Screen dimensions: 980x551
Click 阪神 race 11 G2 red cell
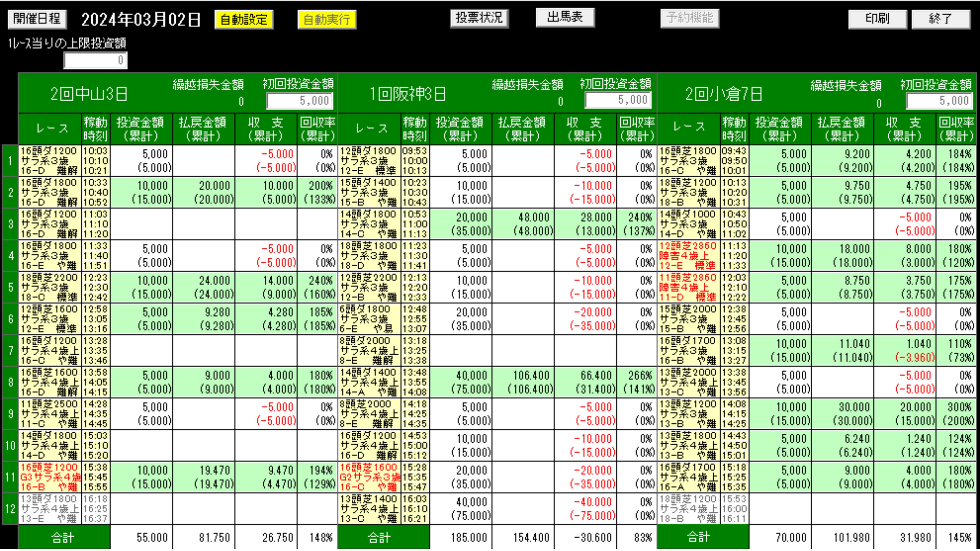[369, 477]
